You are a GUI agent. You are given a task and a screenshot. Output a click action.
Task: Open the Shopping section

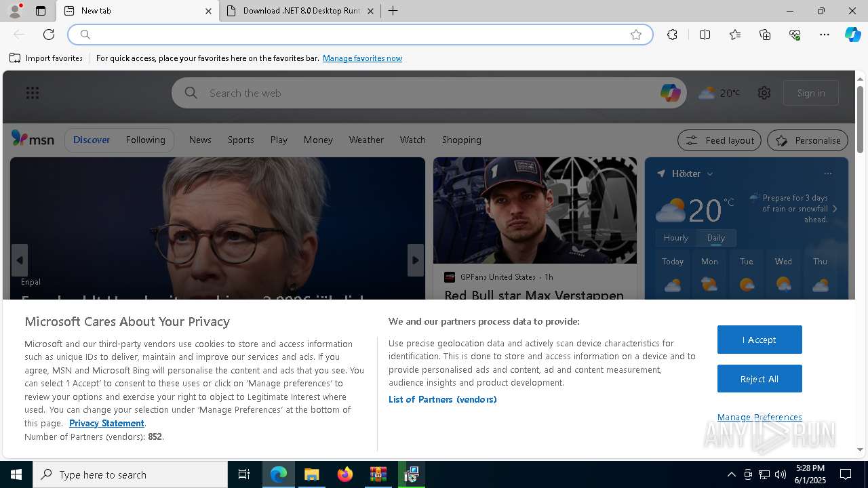[461, 140]
